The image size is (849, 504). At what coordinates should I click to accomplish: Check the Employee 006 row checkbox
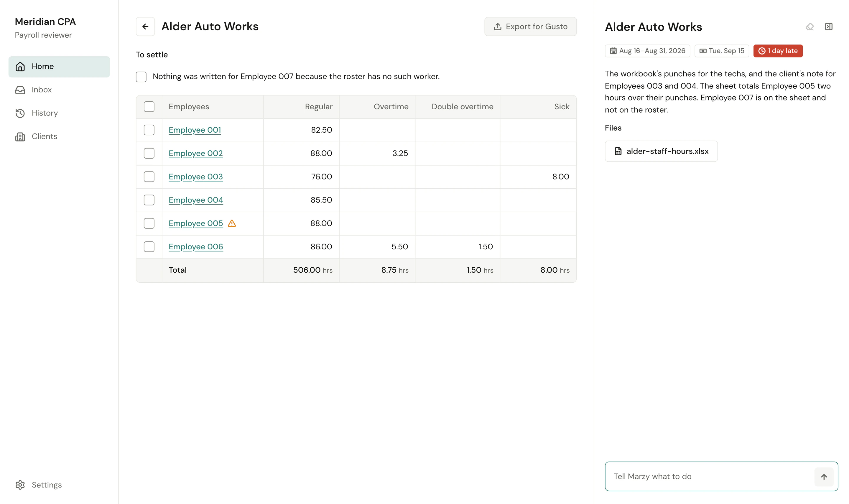point(149,247)
